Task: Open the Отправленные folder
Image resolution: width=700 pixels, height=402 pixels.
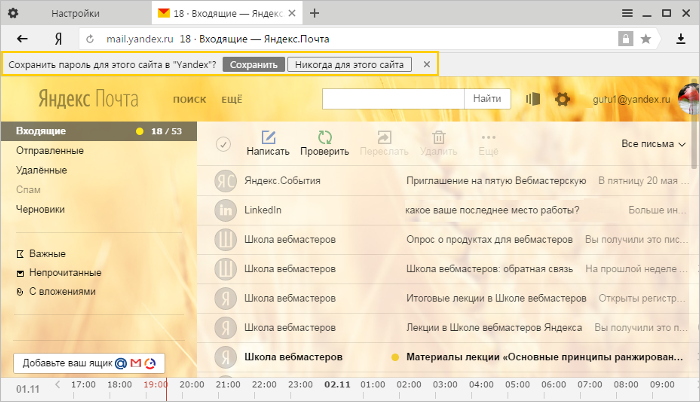Action: pyautogui.click(x=50, y=151)
